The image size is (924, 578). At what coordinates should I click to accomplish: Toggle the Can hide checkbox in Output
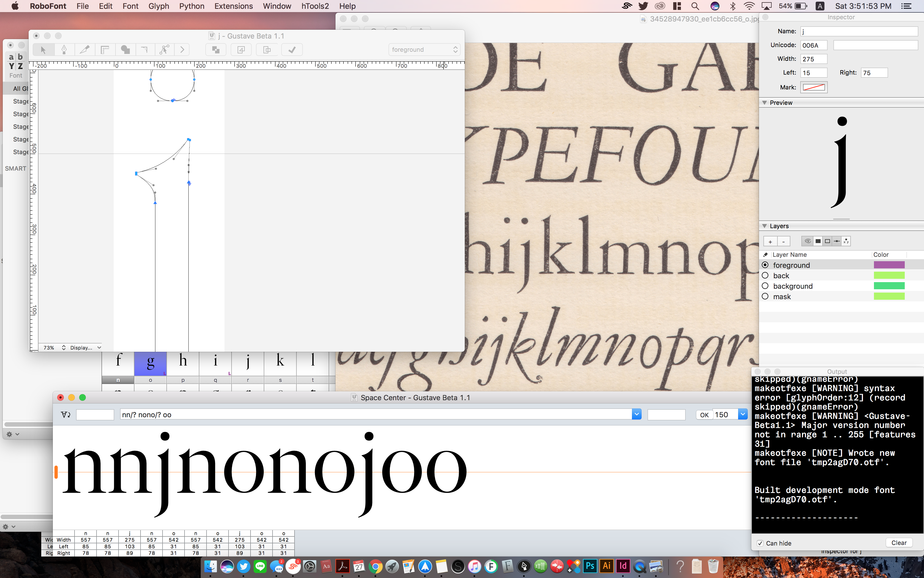[x=760, y=543]
